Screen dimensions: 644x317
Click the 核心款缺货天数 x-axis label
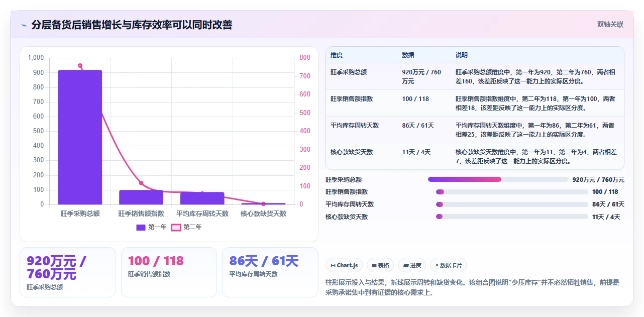point(263,214)
